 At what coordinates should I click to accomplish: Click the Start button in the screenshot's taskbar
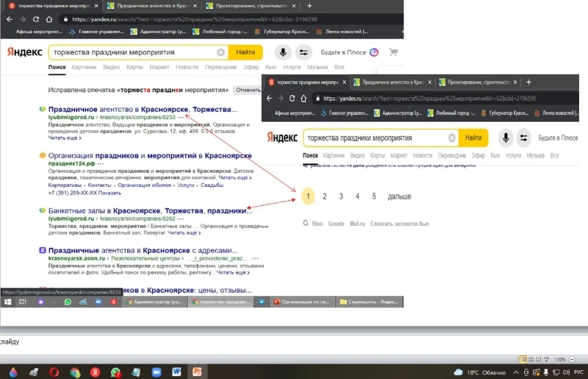(x=8, y=302)
